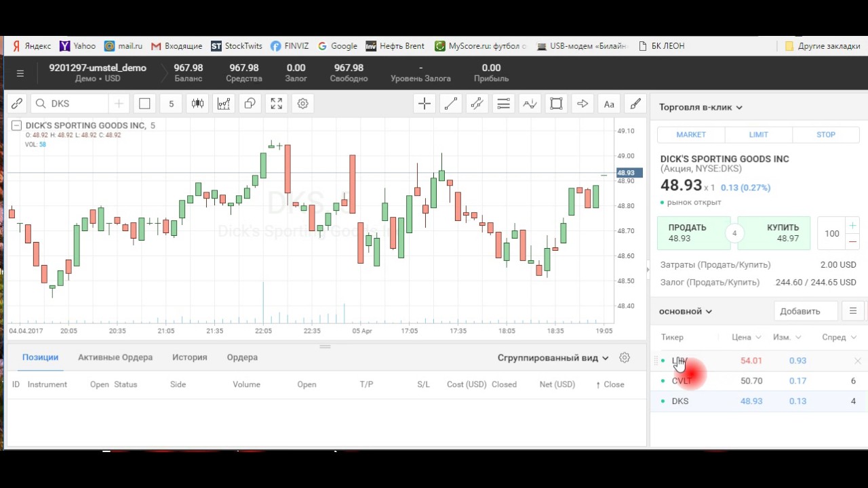This screenshot has width=868, height=488.
Task: Sort by the Изм. column
Action: pyautogui.click(x=787, y=337)
